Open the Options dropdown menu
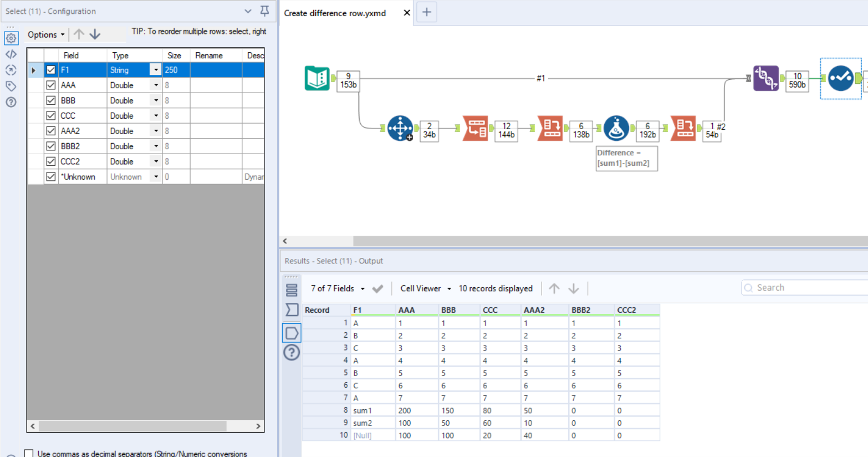This screenshot has height=457, width=868. (46, 34)
